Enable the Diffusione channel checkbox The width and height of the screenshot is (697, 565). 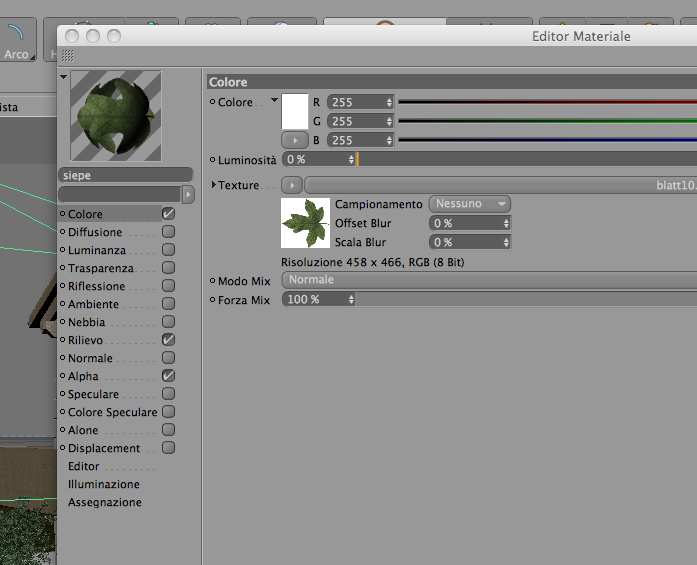pos(168,232)
